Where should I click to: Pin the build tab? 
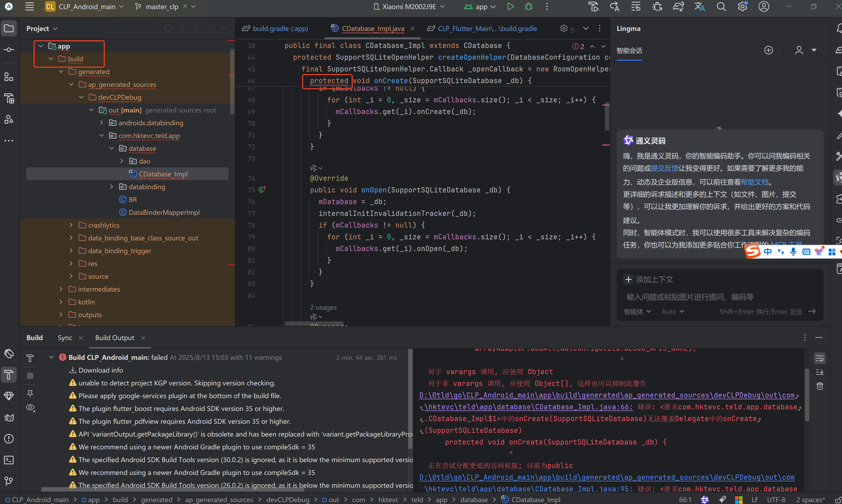pos(30,393)
